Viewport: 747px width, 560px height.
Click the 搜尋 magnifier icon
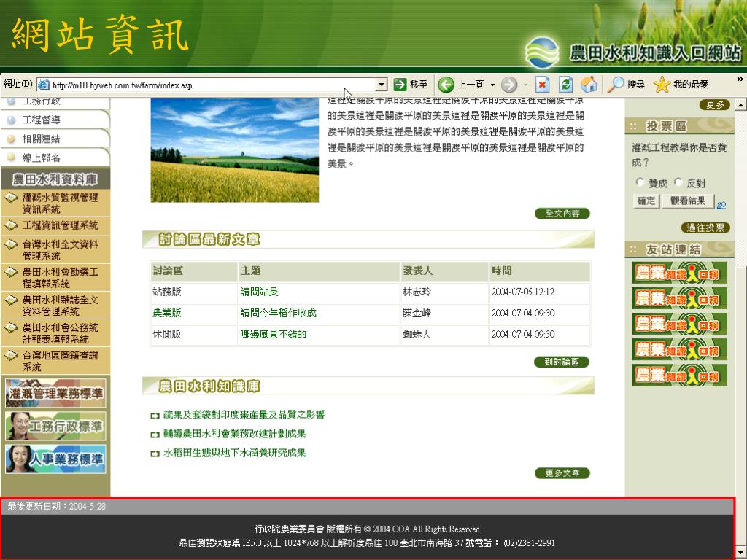click(616, 85)
